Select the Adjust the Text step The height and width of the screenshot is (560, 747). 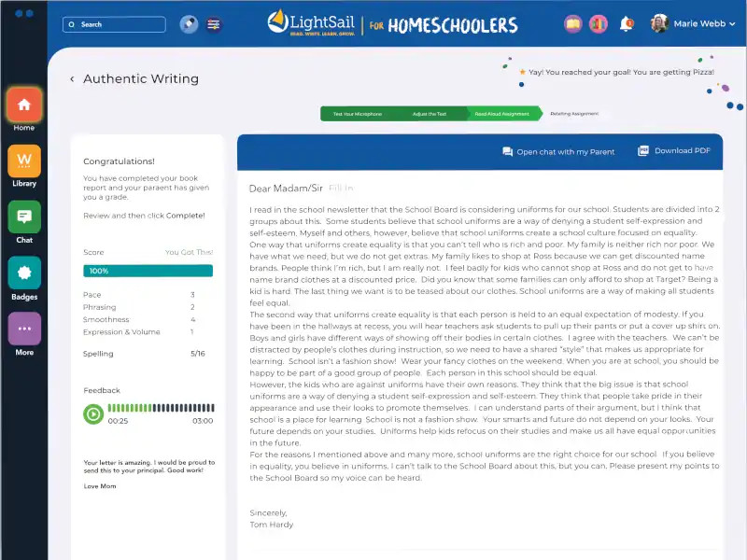click(x=429, y=114)
